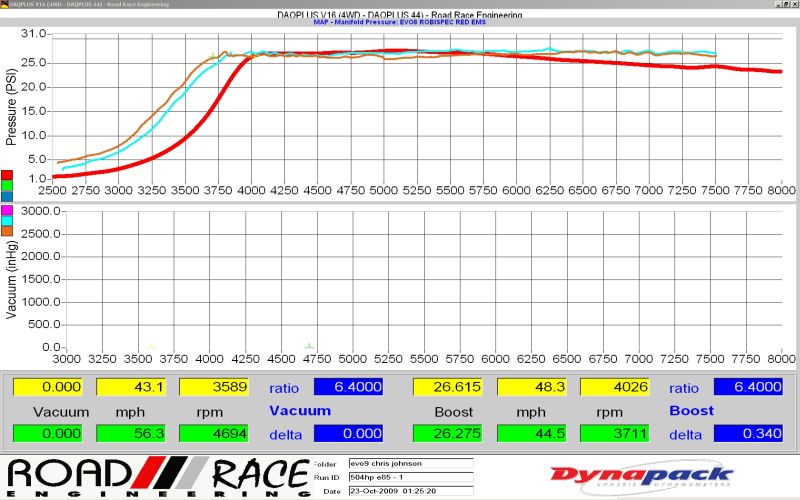Click the "Vacuum (inHg)" axis label
Image resolution: width=800 pixels, height=500 pixels.
click(11, 280)
